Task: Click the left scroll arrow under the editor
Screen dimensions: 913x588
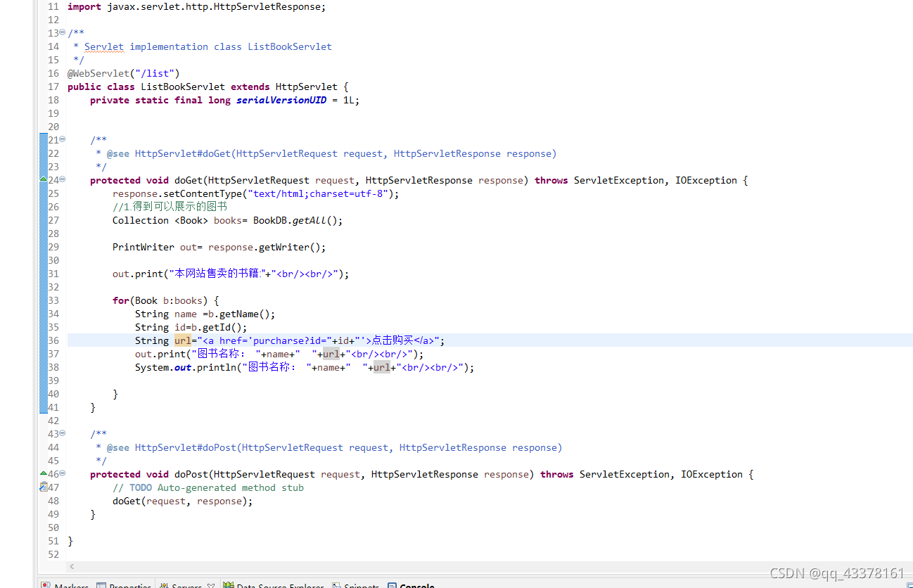Action: pyautogui.click(x=71, y=566)
